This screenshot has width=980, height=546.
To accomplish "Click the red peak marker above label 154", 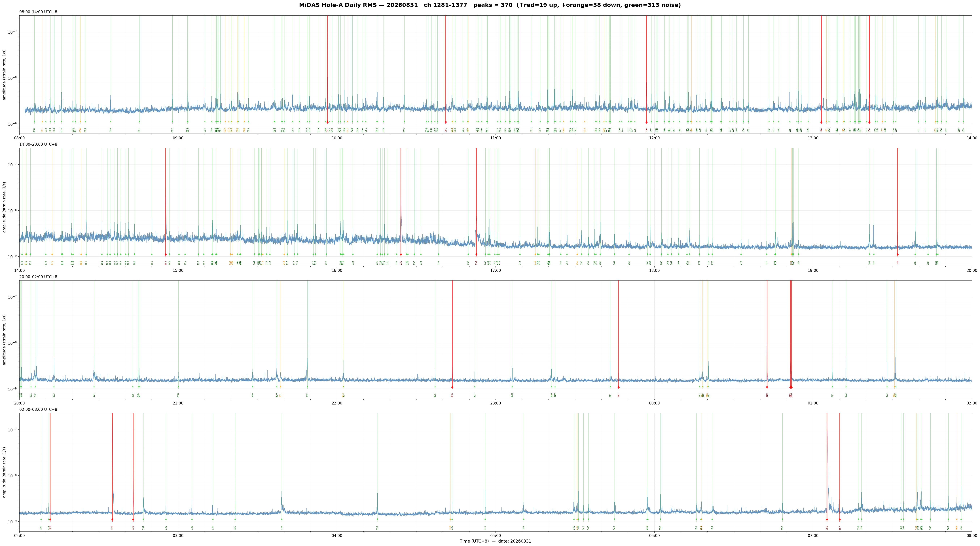I will pos(869,122).
